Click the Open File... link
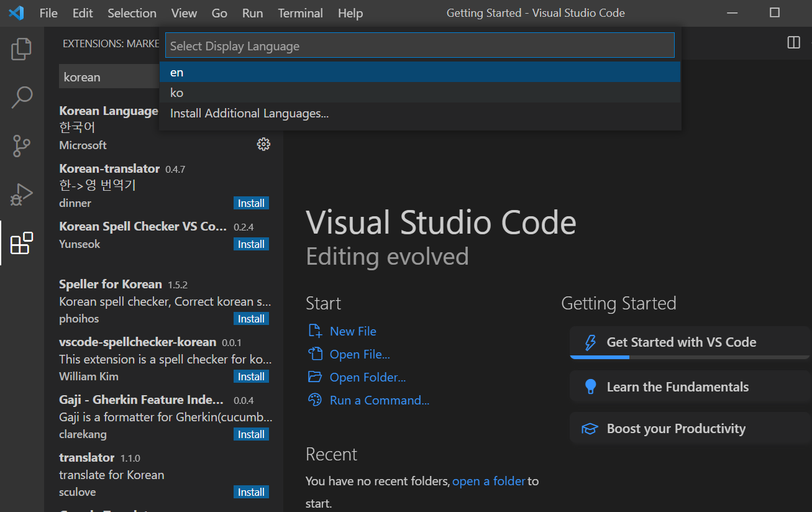Image resolution: width=812 pixels, height=512 pixels. pos(360,354)
